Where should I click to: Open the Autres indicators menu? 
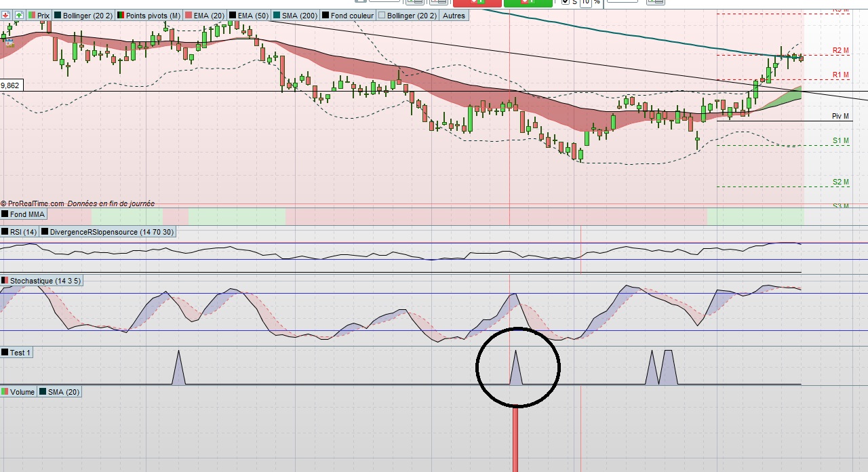tap(454, 15)
